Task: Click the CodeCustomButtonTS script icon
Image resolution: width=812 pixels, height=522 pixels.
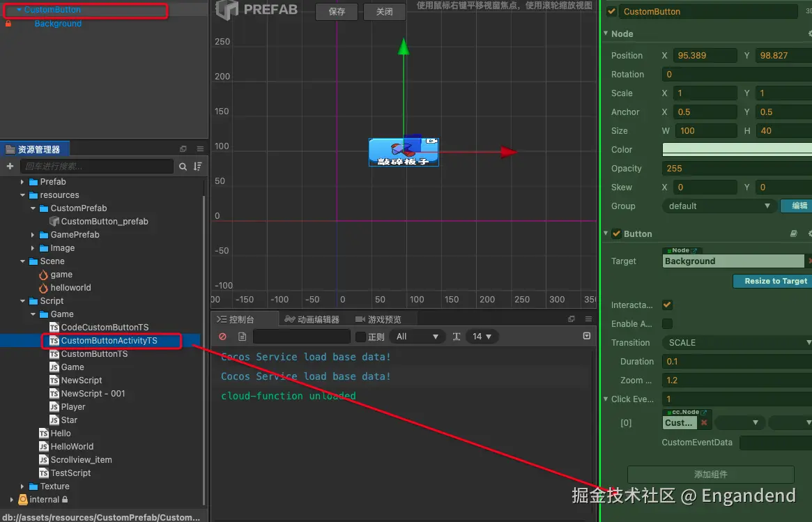Action: 54,328
